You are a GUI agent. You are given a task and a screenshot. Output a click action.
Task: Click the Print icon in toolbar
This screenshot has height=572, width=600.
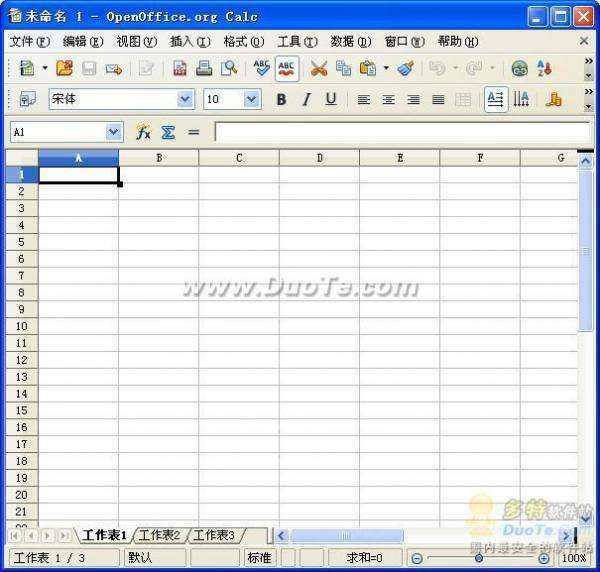tap(204, 68)
